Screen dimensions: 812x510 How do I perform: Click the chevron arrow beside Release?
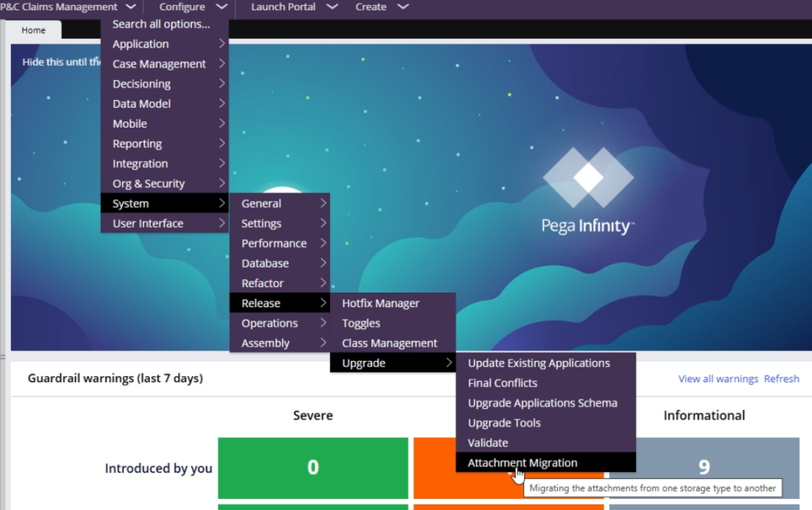[x=324, y=302]
